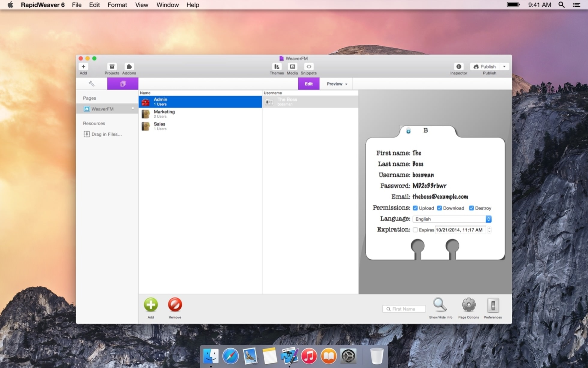Open the Themes browser
Screen dimensions: 588x368
click(277, 67)
